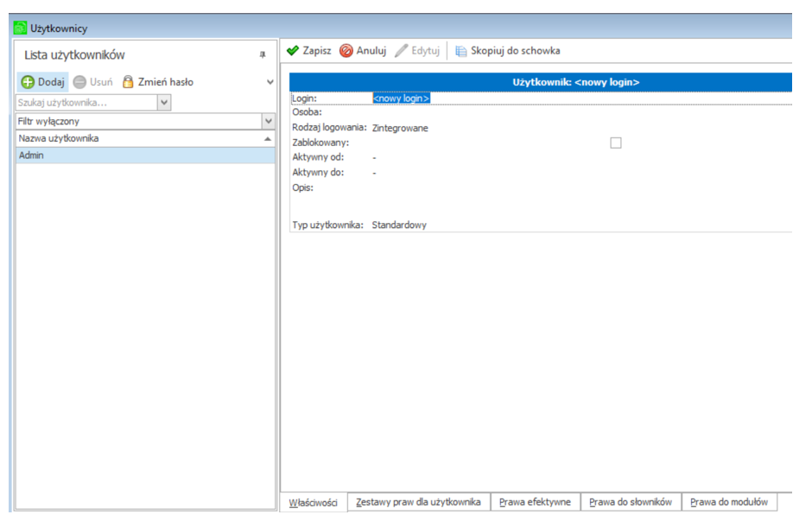Click the Aktywny do field label
This screenshot has height=521, width=812.
(318, 172)
